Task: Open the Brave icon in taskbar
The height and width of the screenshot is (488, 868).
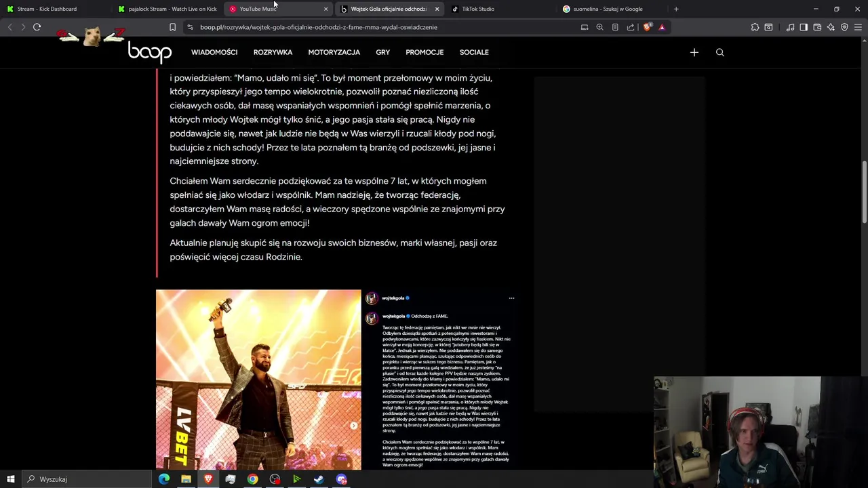Action: coord(208,479)
